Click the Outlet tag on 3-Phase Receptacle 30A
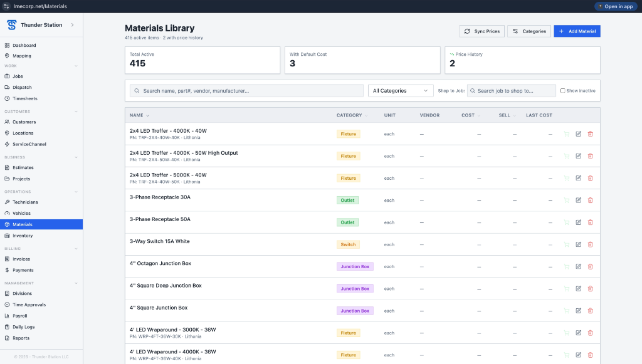642x364 pixels. tap(347, 200)
